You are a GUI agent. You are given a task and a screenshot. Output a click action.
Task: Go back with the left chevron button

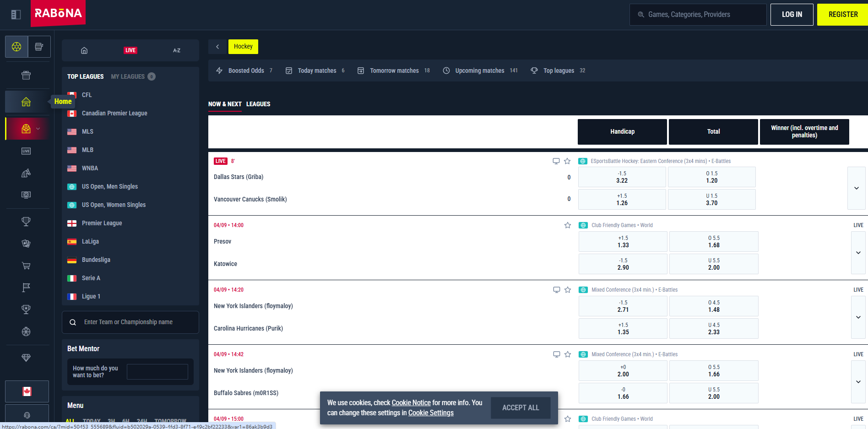(x=217, y=47)
